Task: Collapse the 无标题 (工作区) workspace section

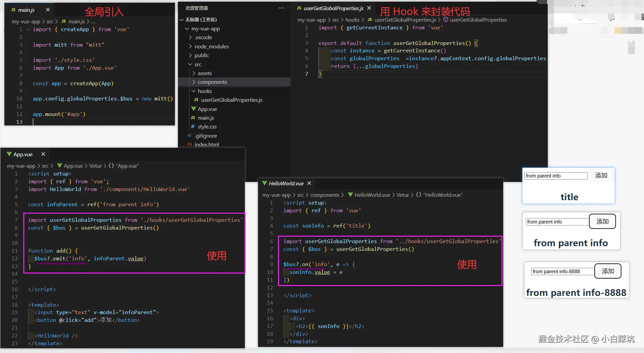Action: point(182,20)
